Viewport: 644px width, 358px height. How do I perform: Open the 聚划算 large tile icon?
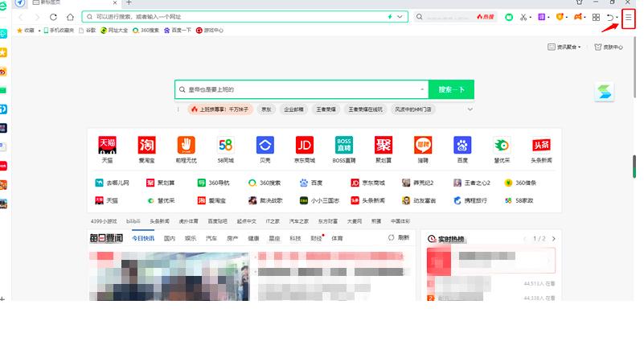coord(384,145)
